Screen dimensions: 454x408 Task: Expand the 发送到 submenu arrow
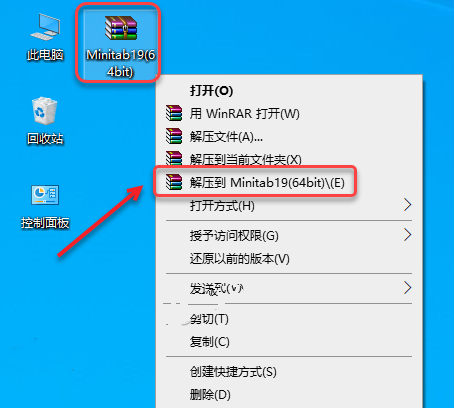407,287
